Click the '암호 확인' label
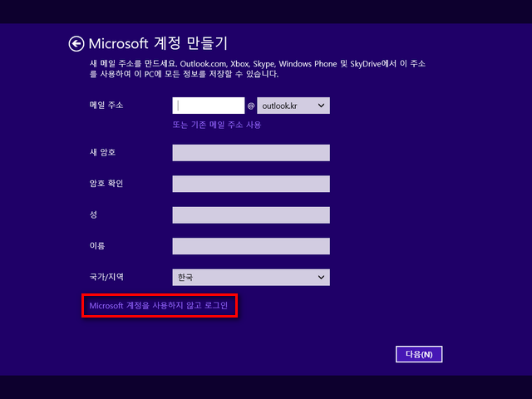532x399 pixels. tap(106, 184)
